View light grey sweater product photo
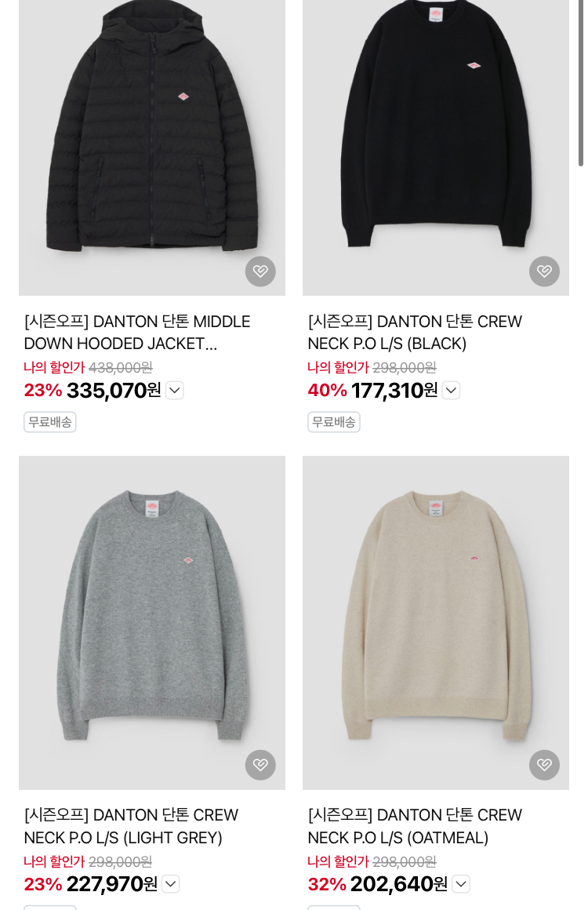The image size is (588, 910). 152,623
